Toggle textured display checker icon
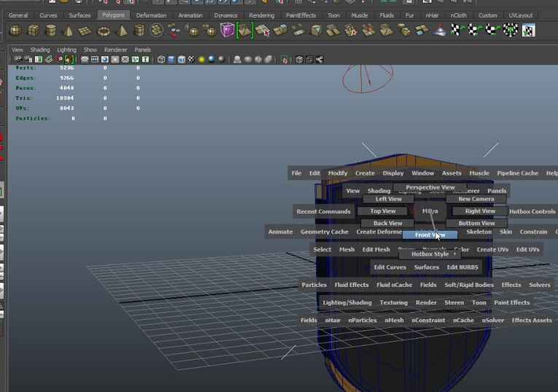 [x=191, y=60]
